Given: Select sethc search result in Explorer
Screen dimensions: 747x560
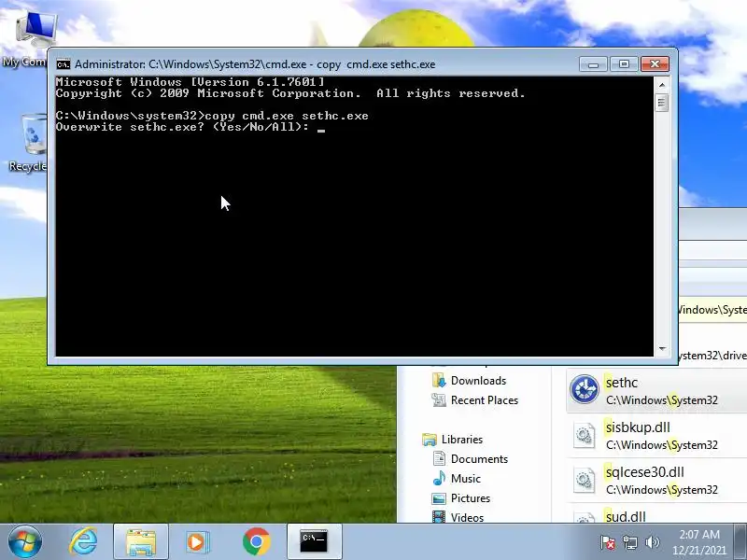Looking at the screenshot, I should click(656, 390).
